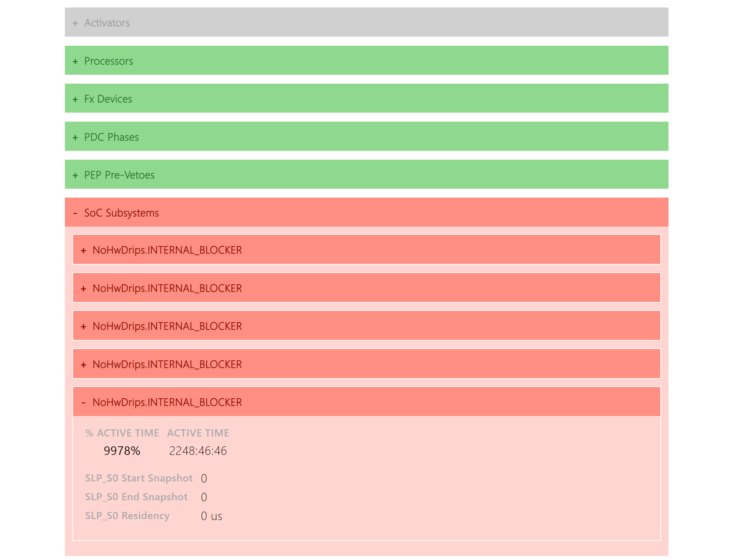Click the plus icon on PEP Pre-Vetoes header

75,175
